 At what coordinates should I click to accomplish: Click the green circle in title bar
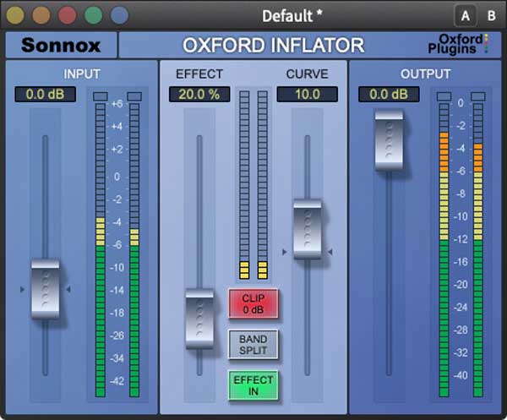(94, 15)
